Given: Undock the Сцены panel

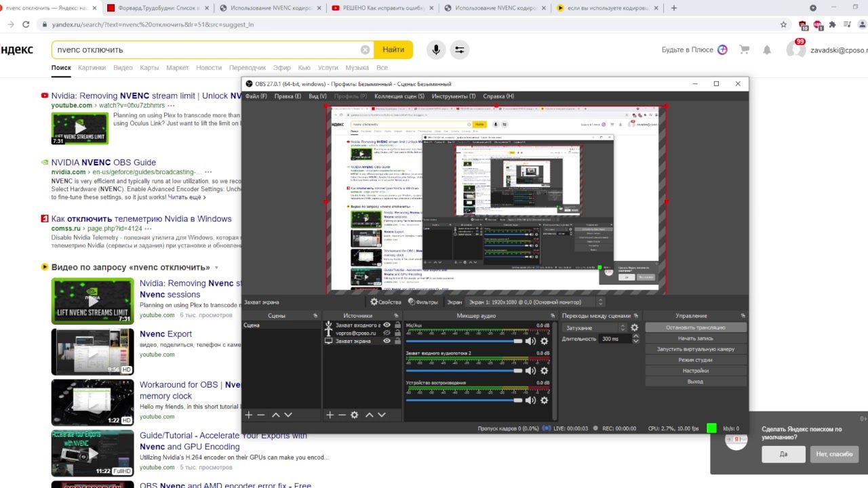Looking at the screenshot, I should pos(315,316).
